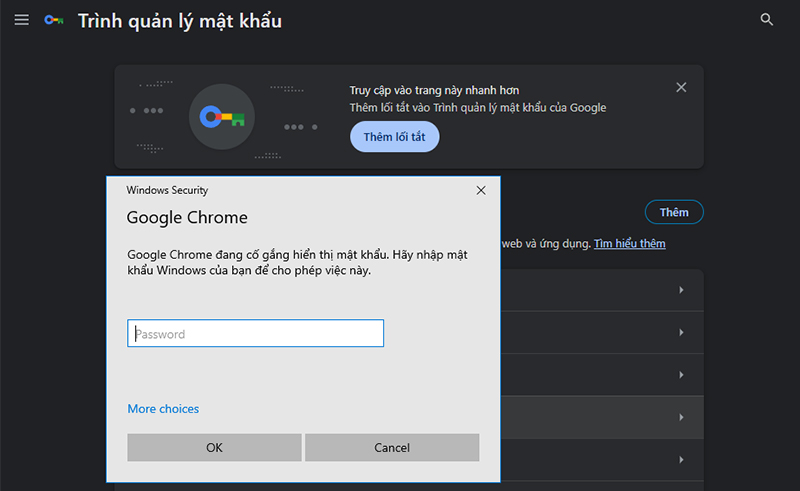This screenshot has width=800, height=491.
Task: Click the More choices link
Action: point(163,409)
